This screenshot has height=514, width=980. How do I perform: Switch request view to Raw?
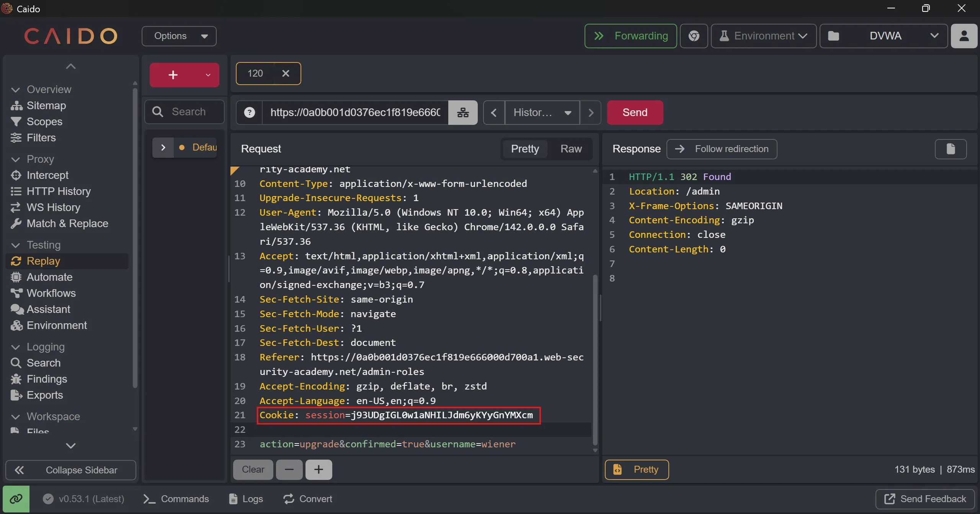pyautogui.click(x=571, y=149)
